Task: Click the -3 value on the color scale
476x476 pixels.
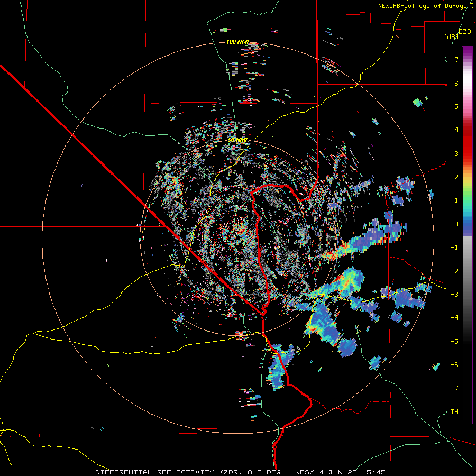Action: (x=454, y=295)
